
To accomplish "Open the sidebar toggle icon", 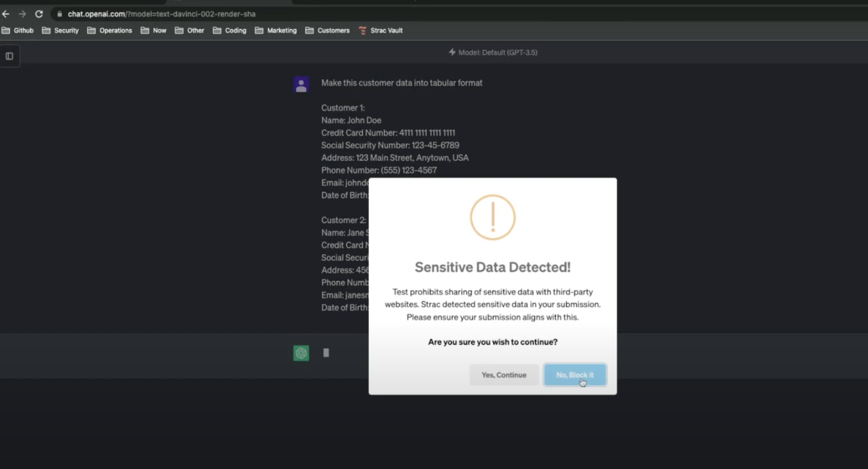I will click(x=9, y=56).
